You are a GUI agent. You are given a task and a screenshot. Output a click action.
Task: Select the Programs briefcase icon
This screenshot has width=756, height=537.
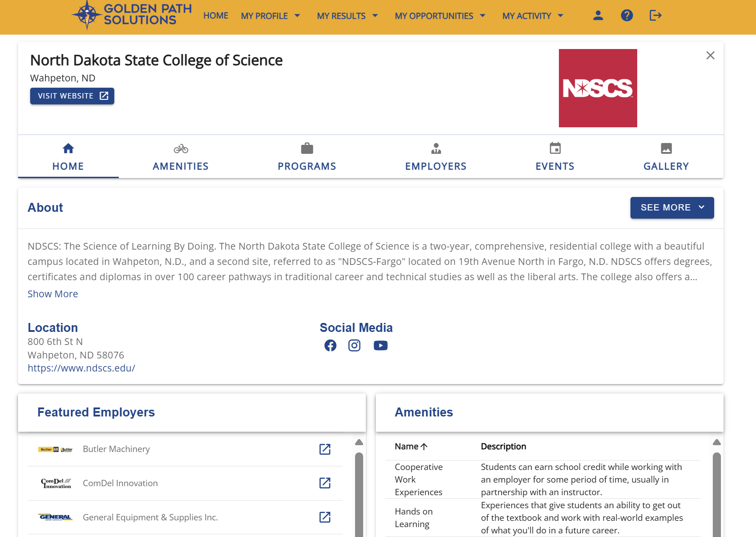(307, 148)
